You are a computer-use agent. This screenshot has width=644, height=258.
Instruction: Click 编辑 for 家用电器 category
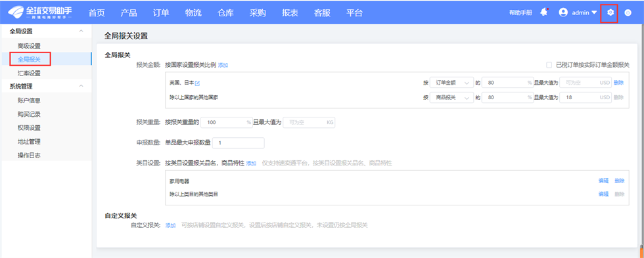(x=603, y=181)
